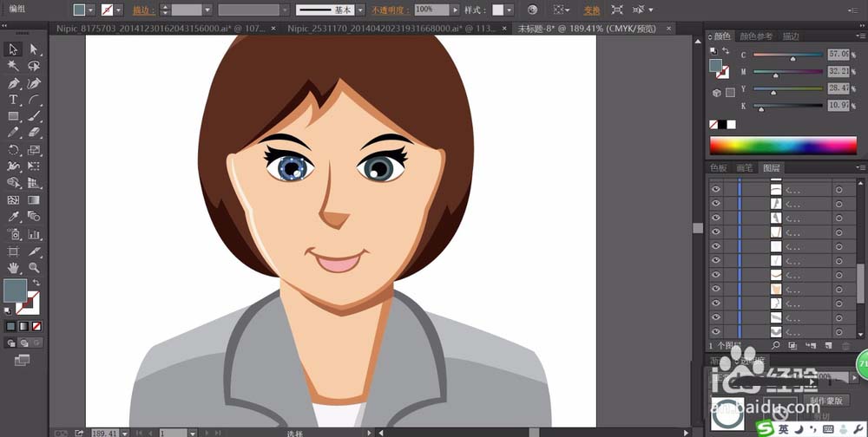868x437 pixels.
Task: Select the Direct Selection tool
Action: [x=34, y=49]
